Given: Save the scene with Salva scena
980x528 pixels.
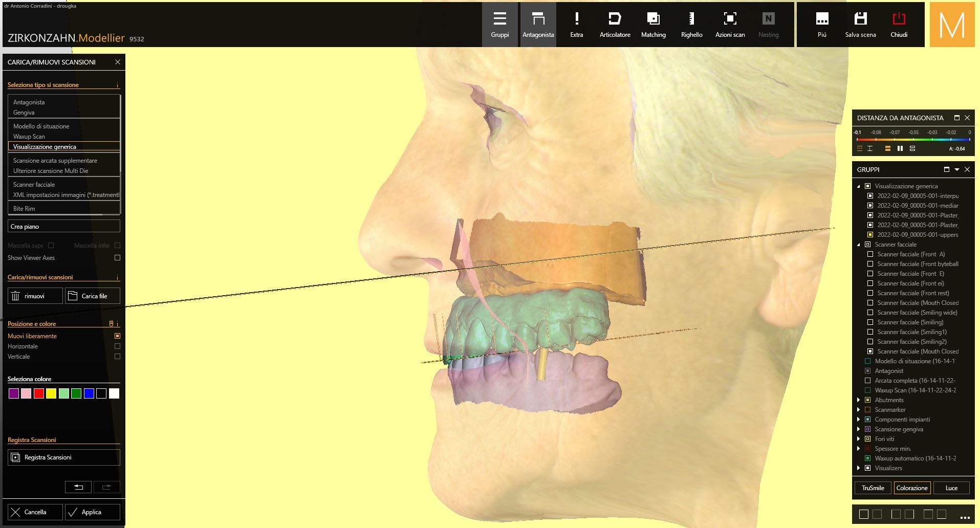Looking at the screenshot, I should click(860, 25).
